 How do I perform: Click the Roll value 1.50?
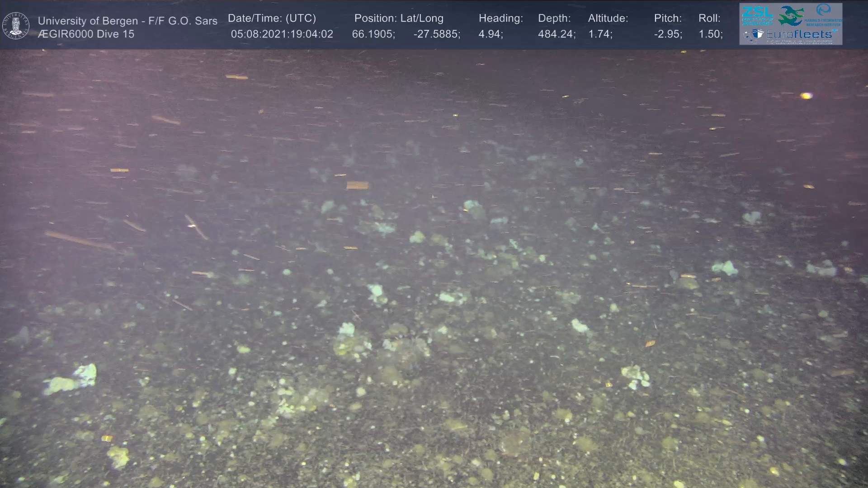click(710, 34)
